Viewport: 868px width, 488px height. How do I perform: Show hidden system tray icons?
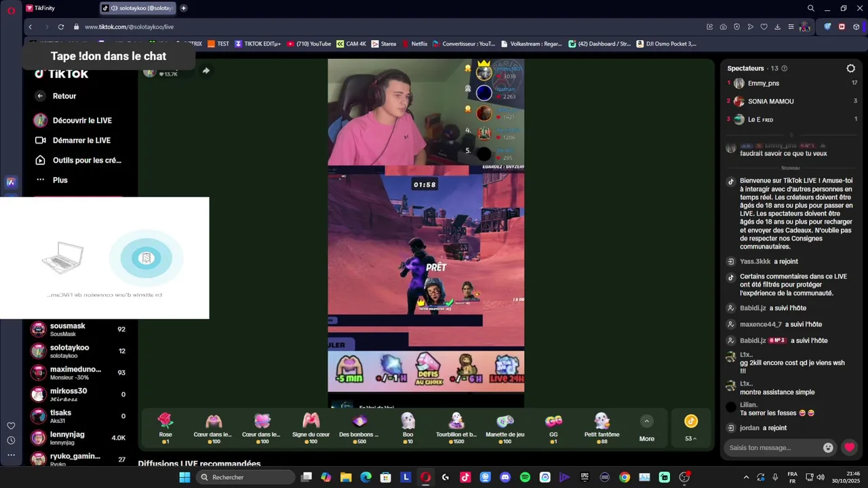pyautogui.click(x=746, y=477)
